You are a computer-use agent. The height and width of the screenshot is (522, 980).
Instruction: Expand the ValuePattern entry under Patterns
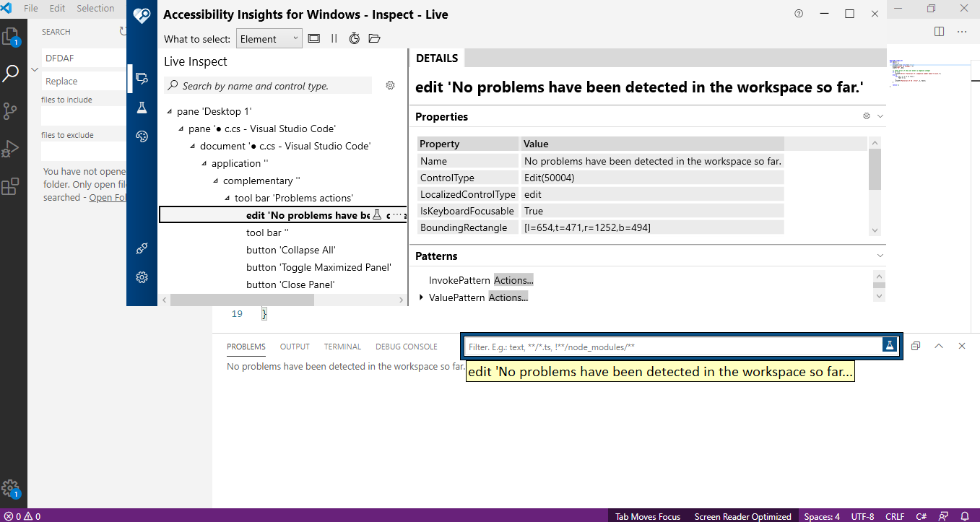(x=422, y=296)
